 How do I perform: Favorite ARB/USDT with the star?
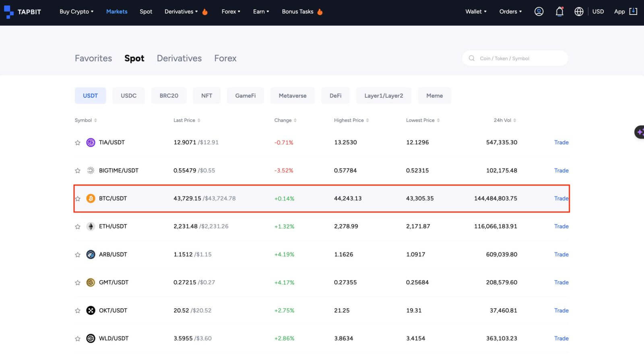coord(78,255)
